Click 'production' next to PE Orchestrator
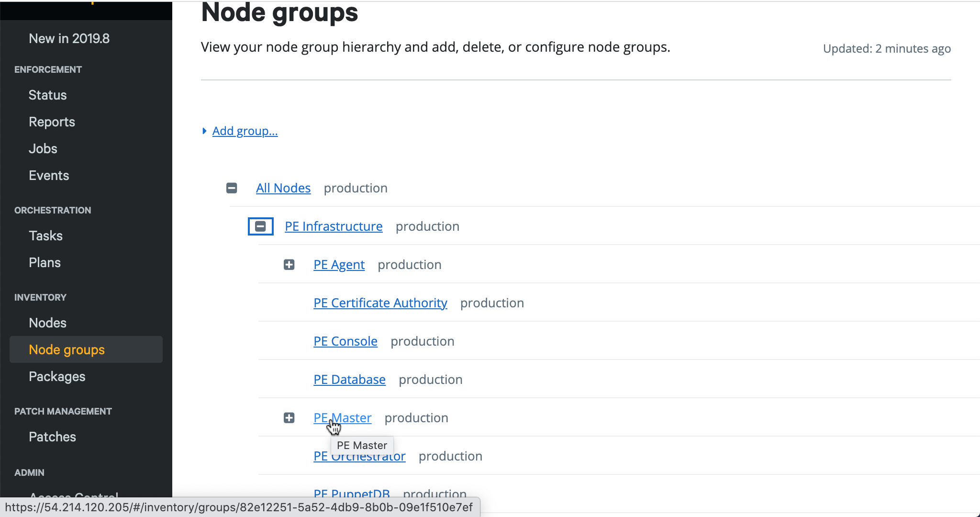This screenshot has width=980, height=517. point(450,456)
